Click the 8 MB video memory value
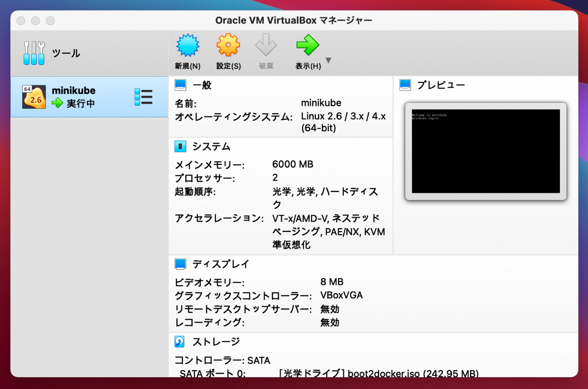 (x=332, y=282)
